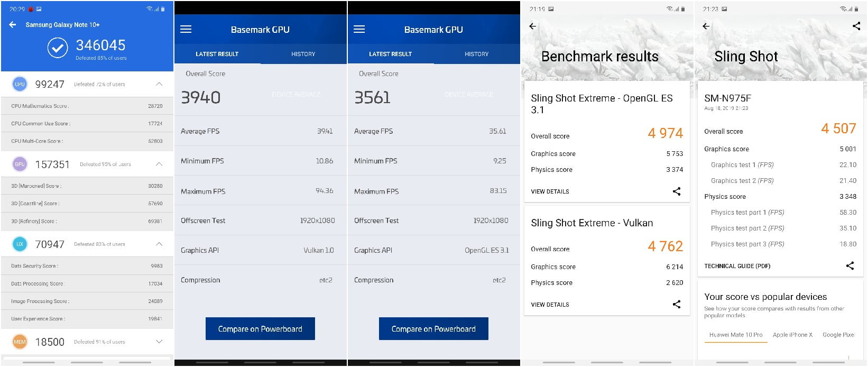This screenshot has height=367, width=868.
Task: Click View Details for OpenGL ES 3.1
Action: pyautogui.click(x=550, y=191)
